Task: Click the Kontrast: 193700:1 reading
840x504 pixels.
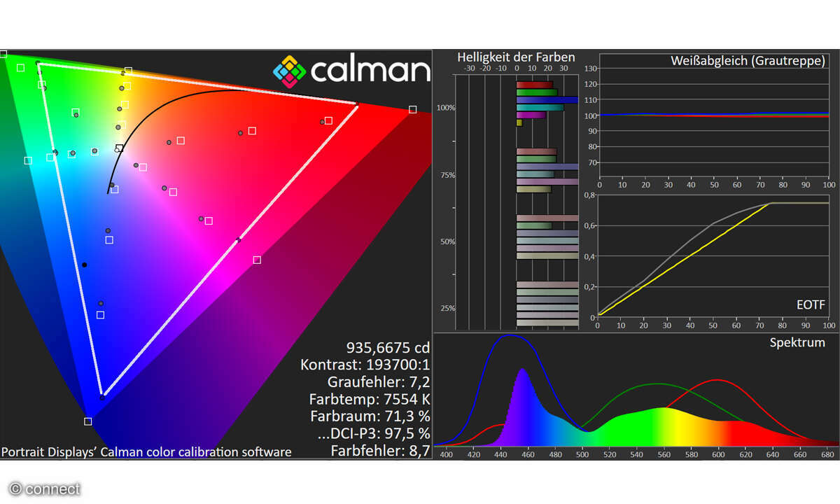Action: [365, 365]
